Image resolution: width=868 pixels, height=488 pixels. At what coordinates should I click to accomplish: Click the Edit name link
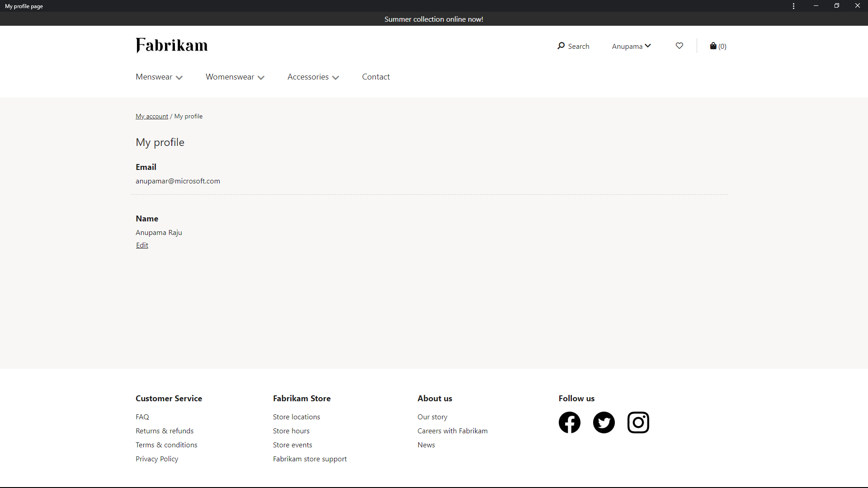(142, 245)
